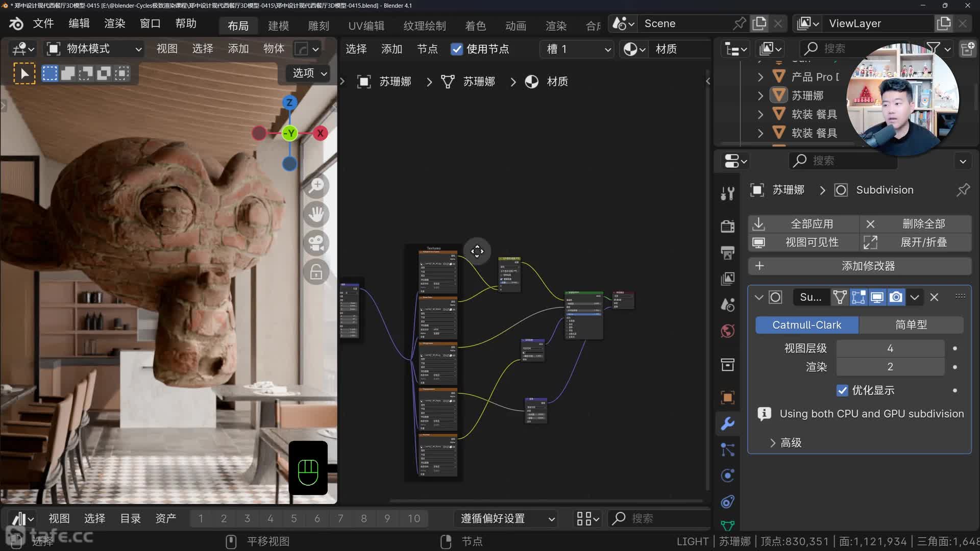Open the blue wrench Modifier Properties tab

pos(727,424)
